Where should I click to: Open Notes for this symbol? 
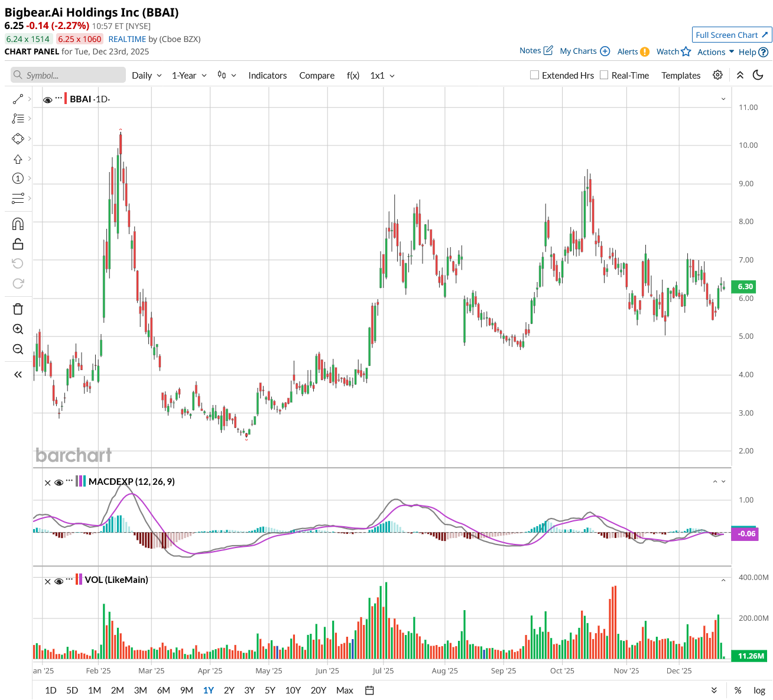(x=536, y=51)
